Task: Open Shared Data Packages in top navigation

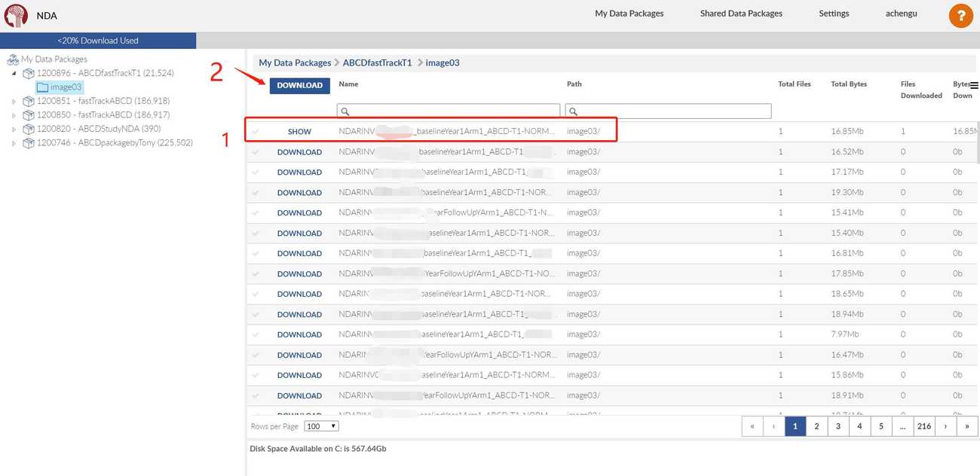Action: 740,14
